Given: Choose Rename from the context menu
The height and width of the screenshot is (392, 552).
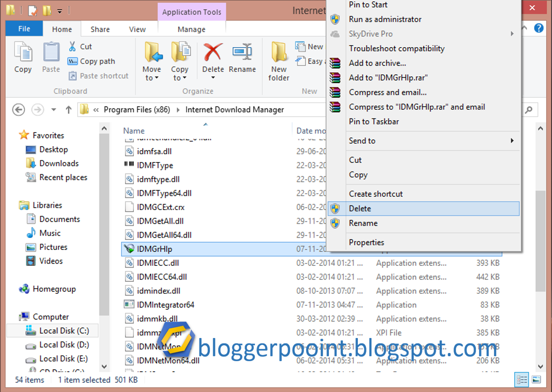Looking at the screenshot, I should [423, 223].
